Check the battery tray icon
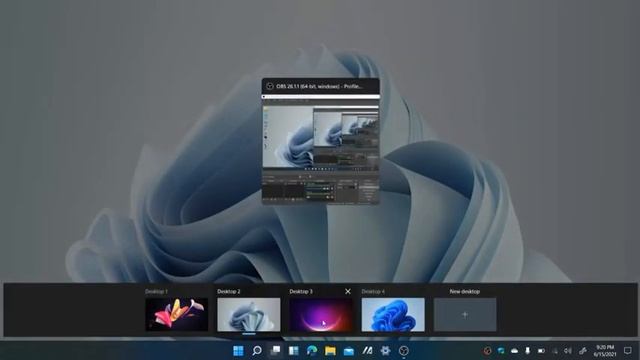 pos(541,351)
